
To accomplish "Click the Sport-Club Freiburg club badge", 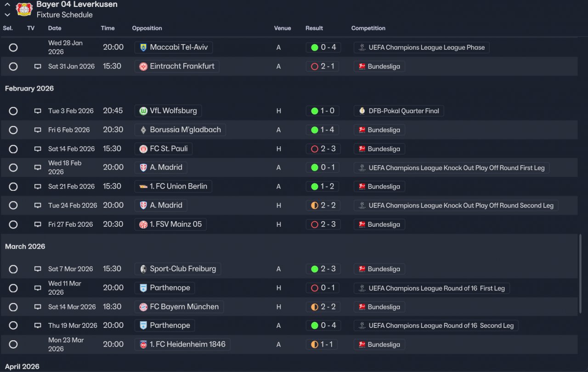I will click(x=143, y=269).
